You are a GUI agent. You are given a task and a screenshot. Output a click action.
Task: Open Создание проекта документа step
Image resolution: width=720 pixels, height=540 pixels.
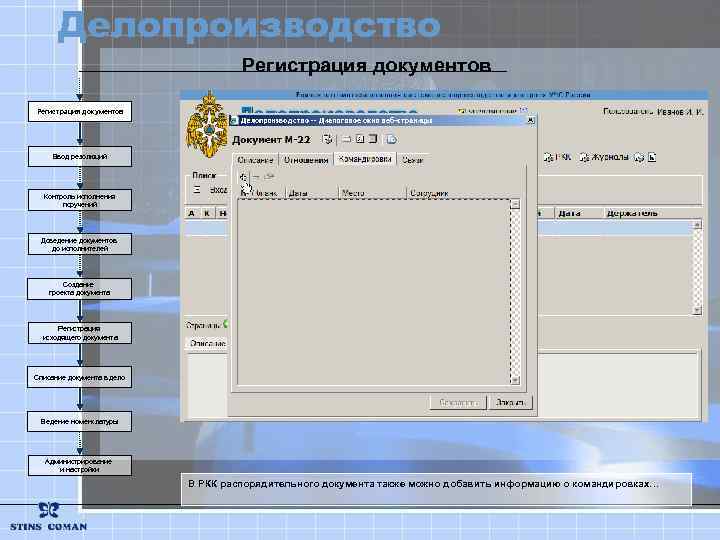(80, 289)
